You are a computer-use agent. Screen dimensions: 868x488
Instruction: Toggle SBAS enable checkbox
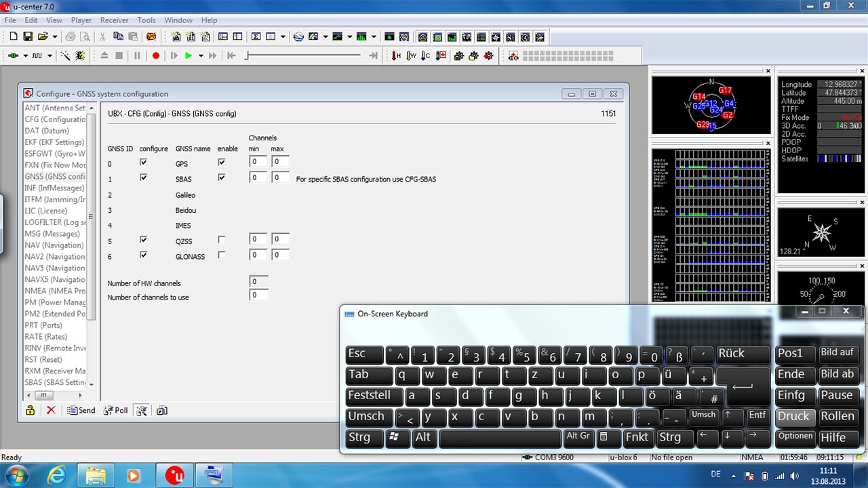coord(222,178)
